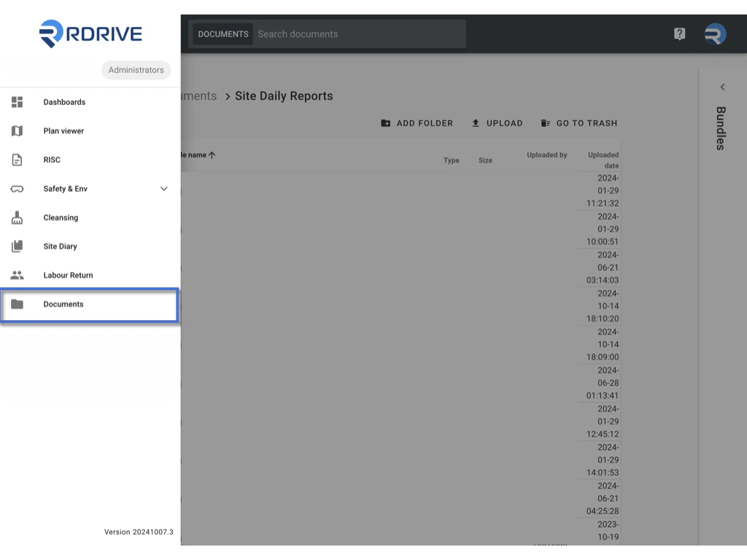
Task: Click the help question mark icon
Action: [x=679, y=34]
